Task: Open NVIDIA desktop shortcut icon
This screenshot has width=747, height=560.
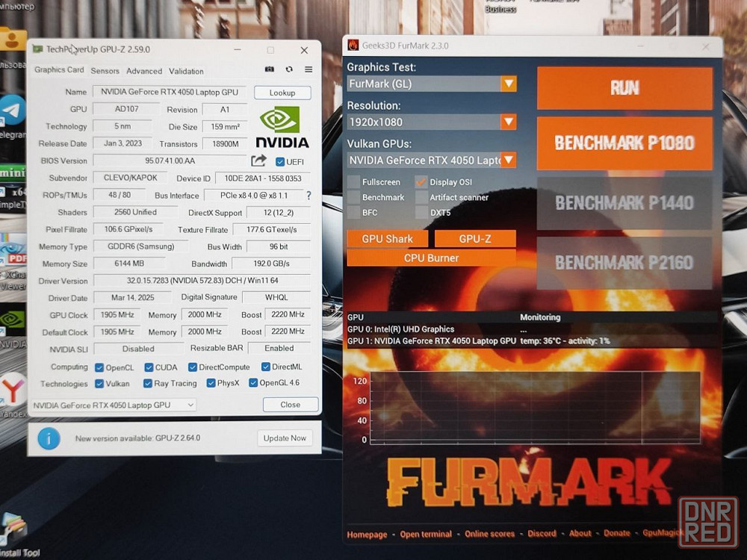Action: [12, 320]
